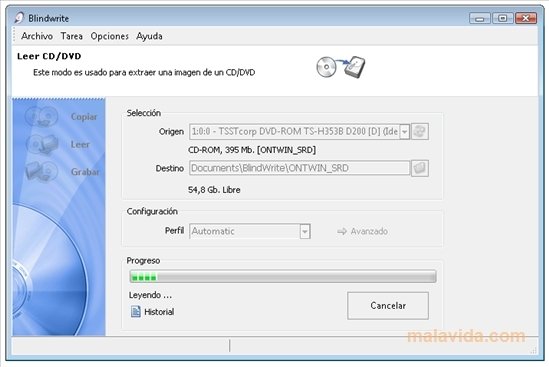The width and height of the screenshot is (549, 367).
Task: Open the Tarea menu
Action: pos(71,36)
